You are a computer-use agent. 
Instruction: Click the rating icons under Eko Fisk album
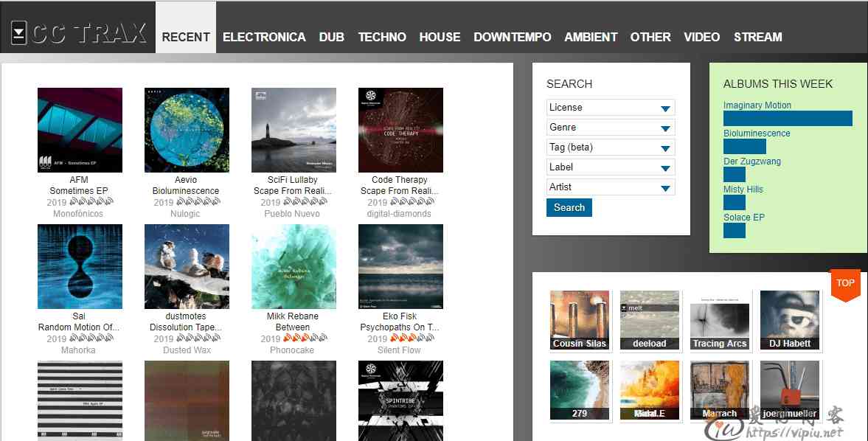click(412, 338)
